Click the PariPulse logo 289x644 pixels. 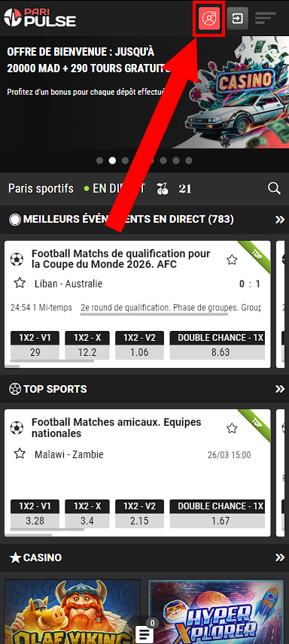tap(40, 17)
